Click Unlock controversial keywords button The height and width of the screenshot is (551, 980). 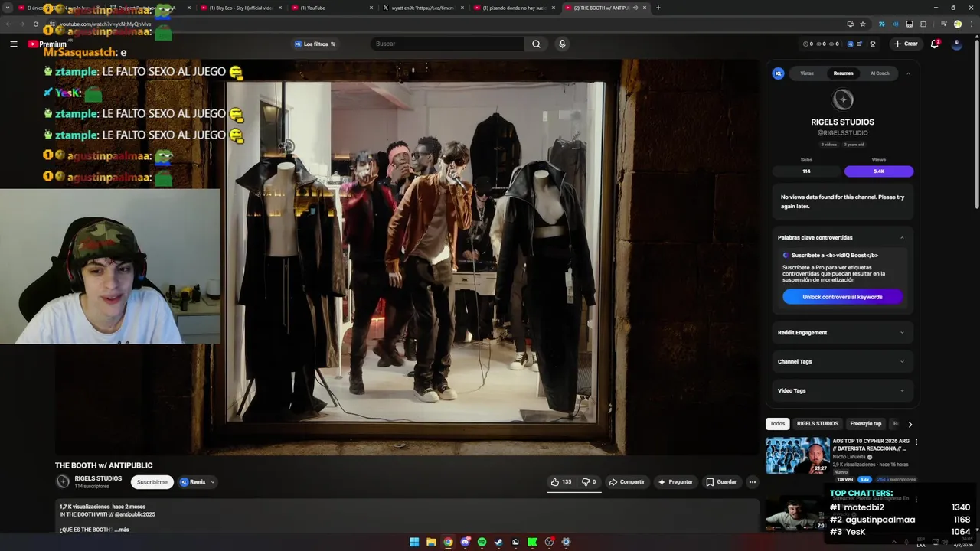[842, 297]
